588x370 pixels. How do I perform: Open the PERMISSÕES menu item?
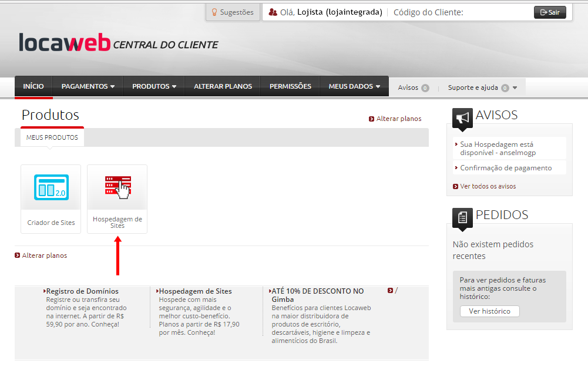(x=290, y=86)
